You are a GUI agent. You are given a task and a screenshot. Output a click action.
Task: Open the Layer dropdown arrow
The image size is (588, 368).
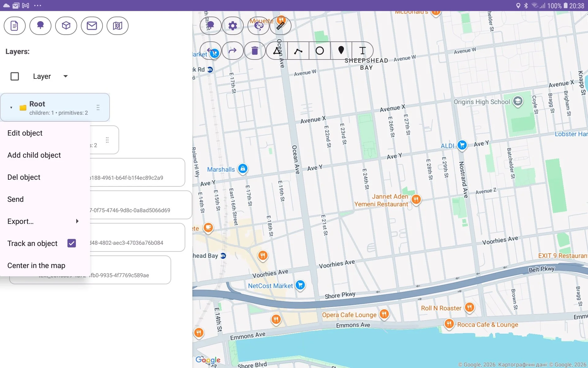(x=66, y=76)
